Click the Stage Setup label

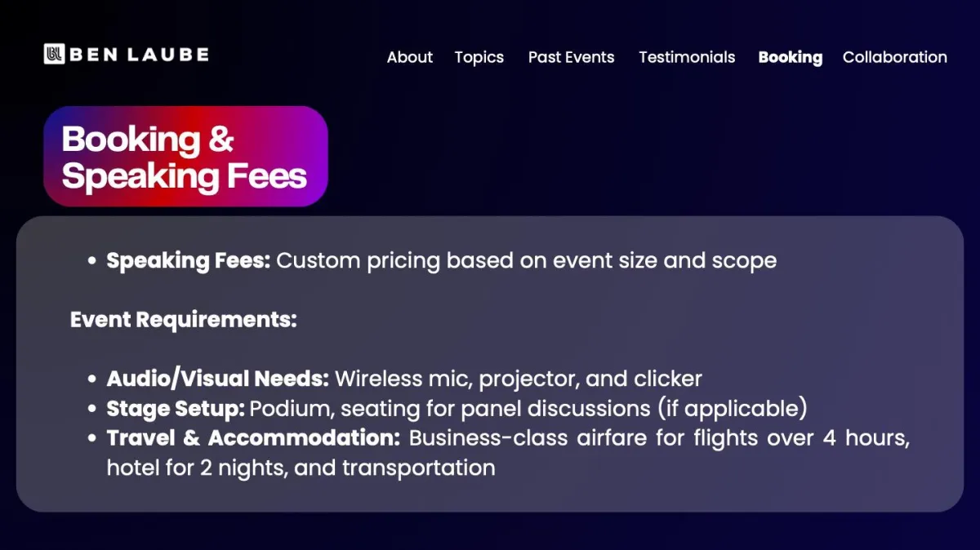tap(175, 408)
